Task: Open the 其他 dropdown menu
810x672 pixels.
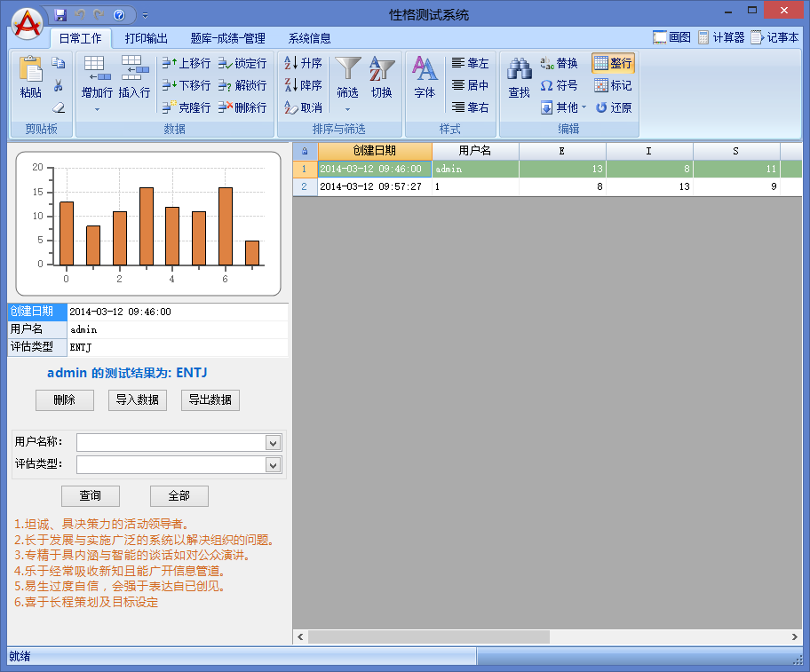Action: pyautogui.click(x=564, y=107)
